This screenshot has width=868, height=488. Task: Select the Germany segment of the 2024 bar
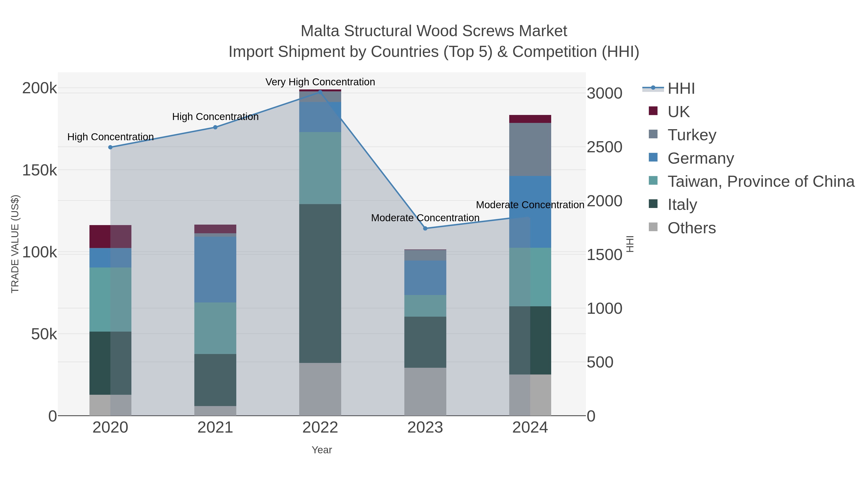[530, 212]
